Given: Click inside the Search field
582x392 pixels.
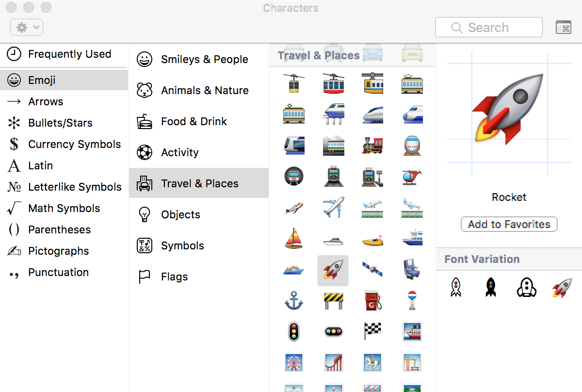Looking at the screenshot, I should point(488,27).
